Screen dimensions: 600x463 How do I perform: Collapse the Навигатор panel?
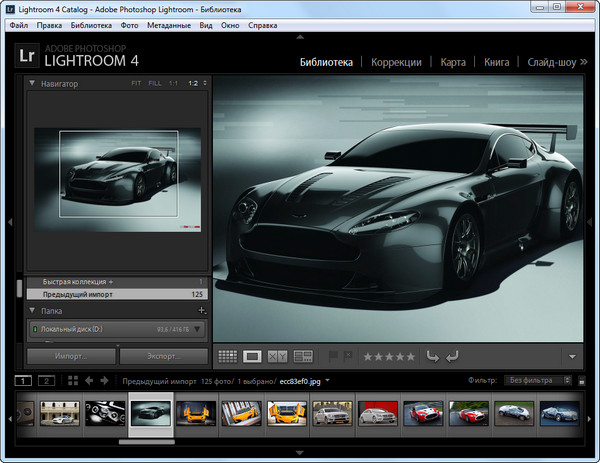click(x=33, y=84)
